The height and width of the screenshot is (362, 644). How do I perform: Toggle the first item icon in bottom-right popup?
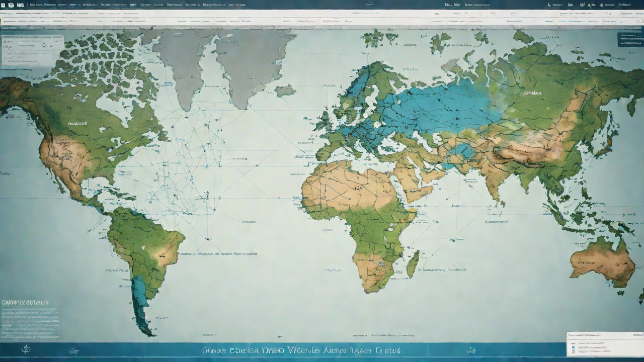click(573, 342)
